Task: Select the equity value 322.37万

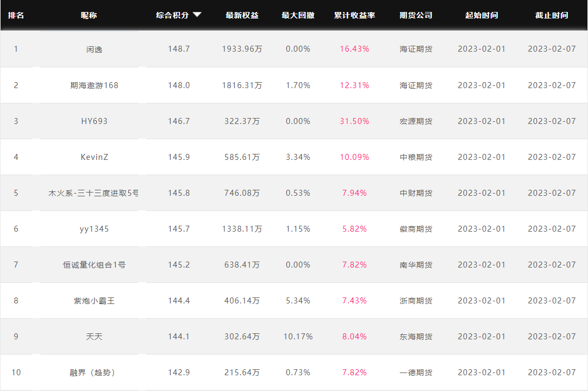Action: pos(242,121)
